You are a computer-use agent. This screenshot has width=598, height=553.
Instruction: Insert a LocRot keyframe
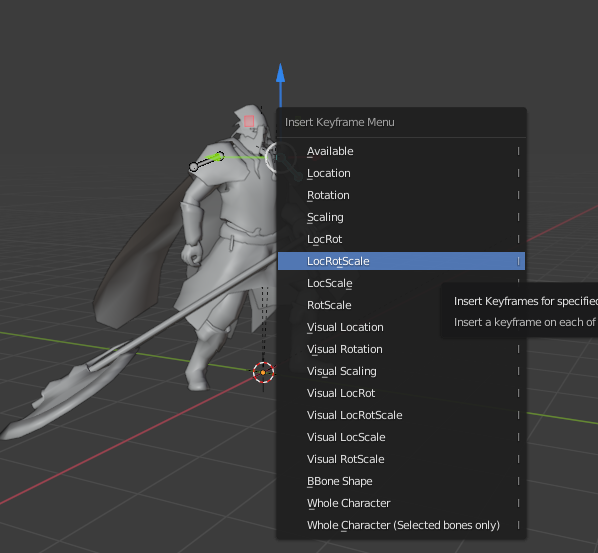point(401,239)
